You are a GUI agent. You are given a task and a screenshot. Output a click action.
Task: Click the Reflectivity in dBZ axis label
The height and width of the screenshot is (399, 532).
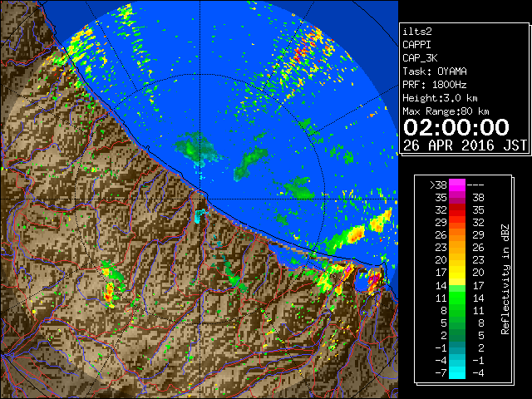pyautogui.click(x=505, y=279)
